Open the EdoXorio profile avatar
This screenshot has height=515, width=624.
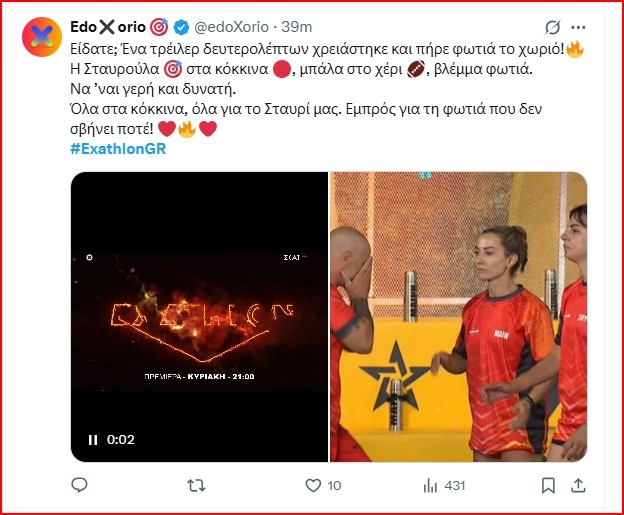42,37
